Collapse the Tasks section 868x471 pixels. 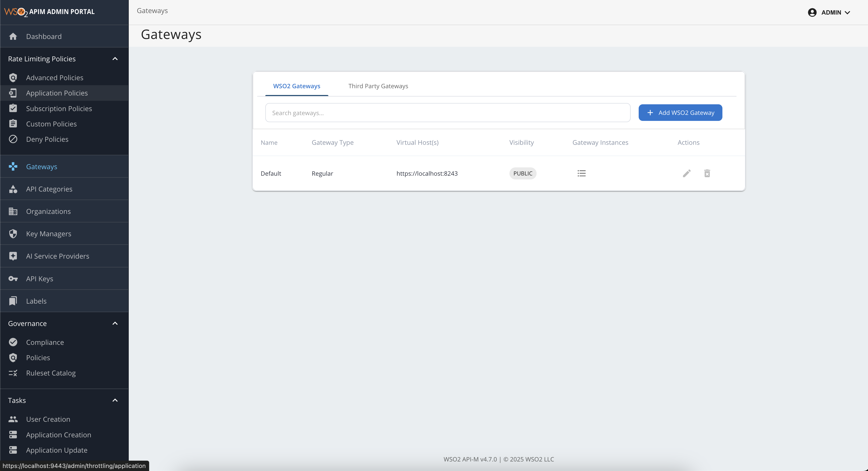click(x=115, y=400)
